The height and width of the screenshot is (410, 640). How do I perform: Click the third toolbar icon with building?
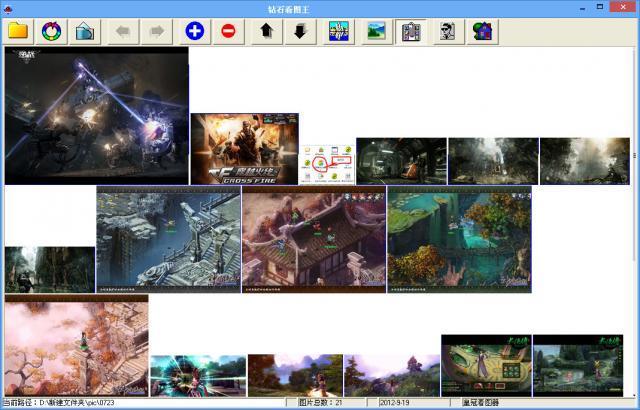[84, 31]
